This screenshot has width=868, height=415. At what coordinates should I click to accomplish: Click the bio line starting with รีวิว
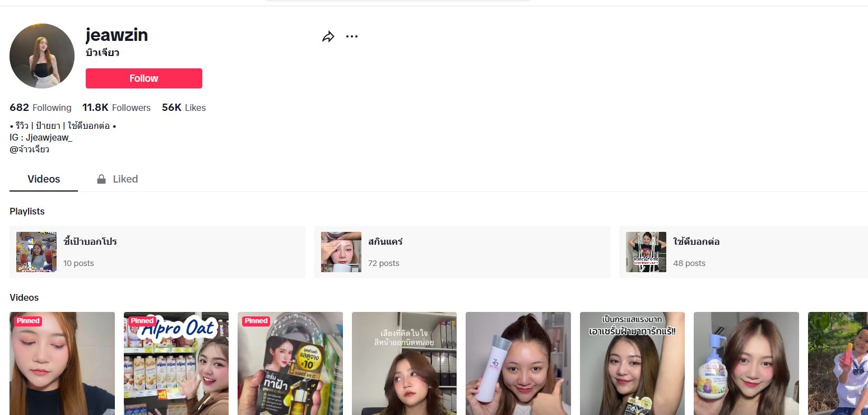click(x=63, y=125)
